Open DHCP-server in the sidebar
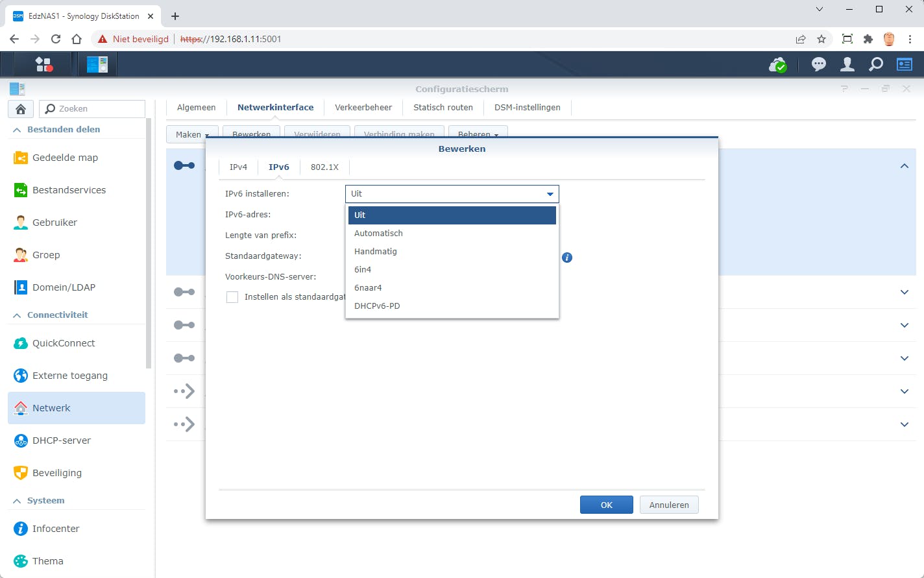This screenshot has height=578, width=924. click(77, 440)
